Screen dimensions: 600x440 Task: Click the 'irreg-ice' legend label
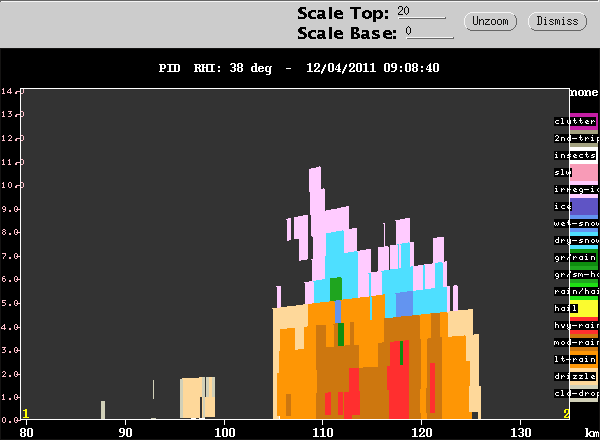click(576, 189)
